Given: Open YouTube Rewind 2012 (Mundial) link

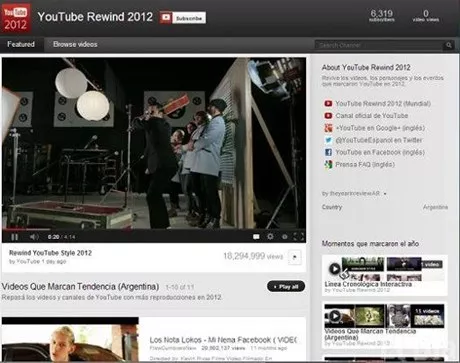Looking at the screenshot, I should click(x=383, y=104).
